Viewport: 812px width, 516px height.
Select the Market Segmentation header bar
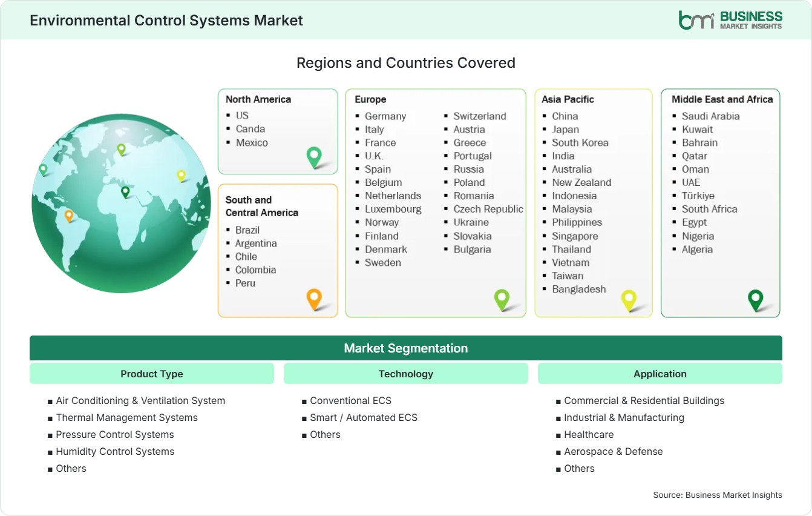pos(406,348)
